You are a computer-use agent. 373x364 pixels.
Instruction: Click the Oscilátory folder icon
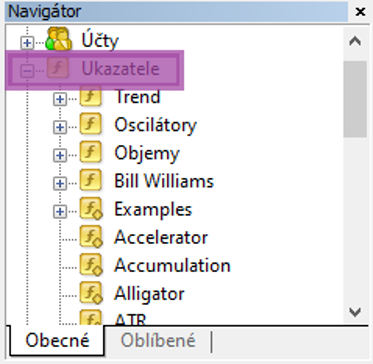pos(90,124)
